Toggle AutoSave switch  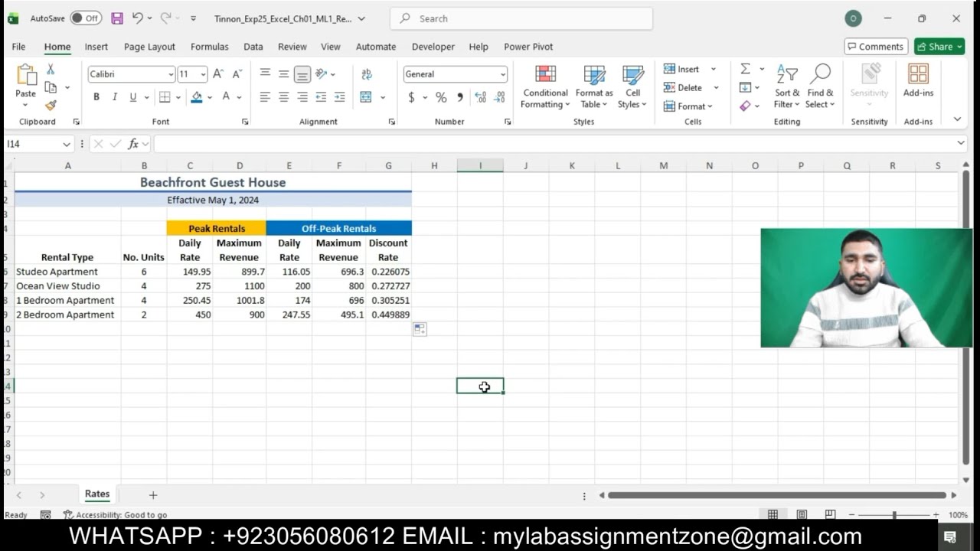86,18
